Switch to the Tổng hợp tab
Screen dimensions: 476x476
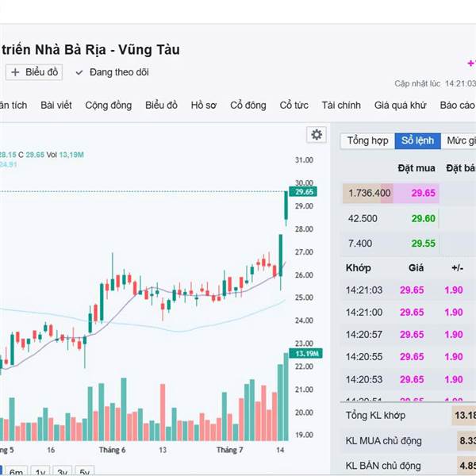click(367, 140)
